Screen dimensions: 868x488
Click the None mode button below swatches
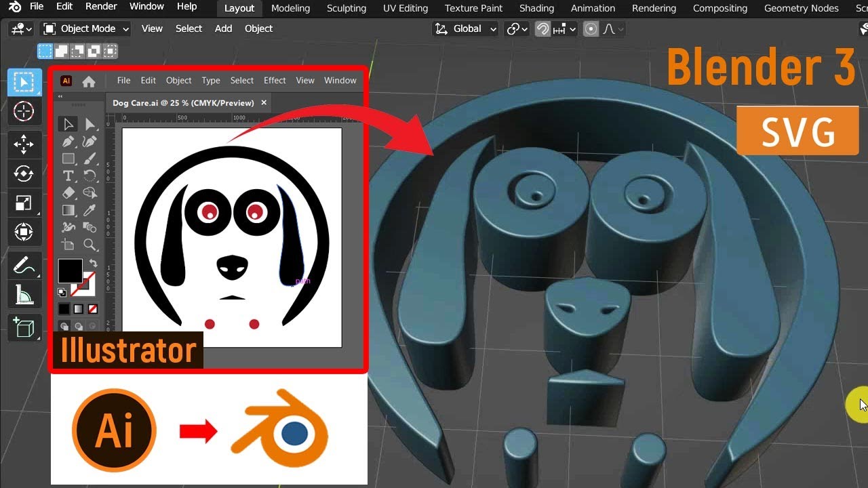point(93,309)
